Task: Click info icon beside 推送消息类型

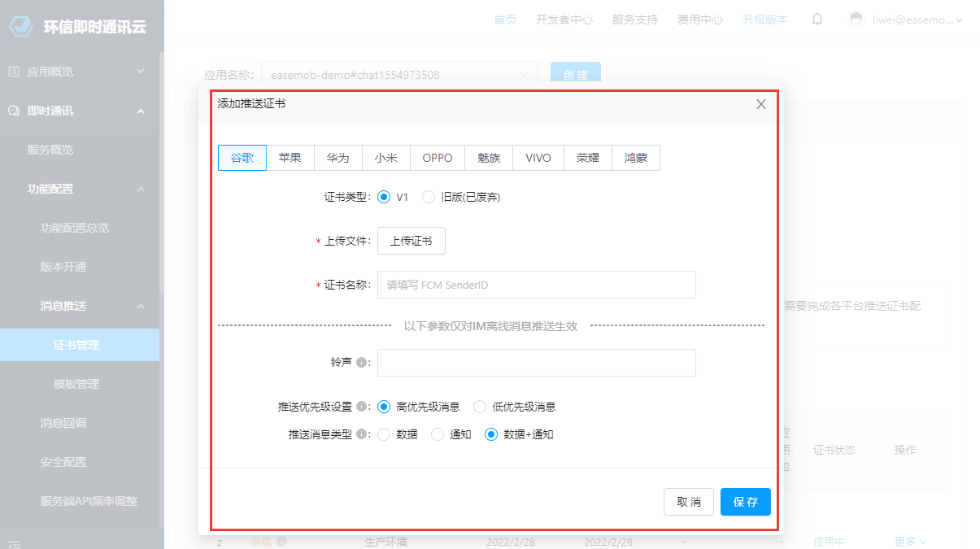Action: tap(361, 434)
